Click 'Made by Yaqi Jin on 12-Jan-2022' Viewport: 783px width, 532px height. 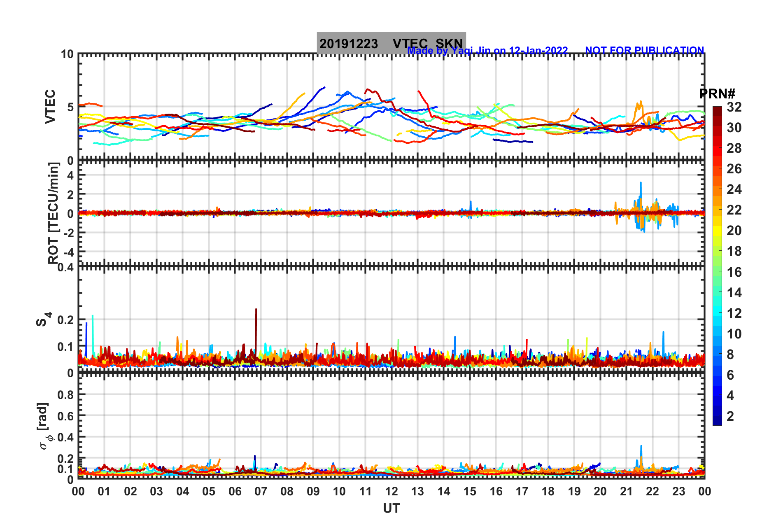[x=488, y=51]
